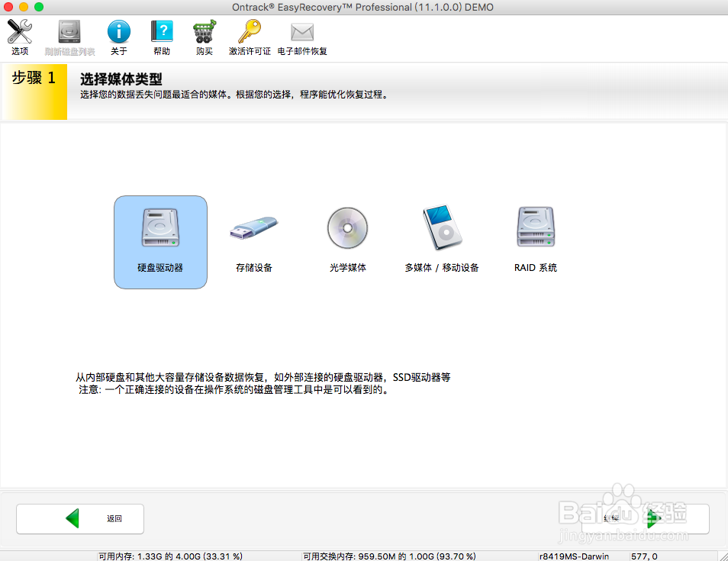The width and height of the screenshot is (728, 561).
Task: Select 存储设备 USB storage device
Action: point(254,242)
